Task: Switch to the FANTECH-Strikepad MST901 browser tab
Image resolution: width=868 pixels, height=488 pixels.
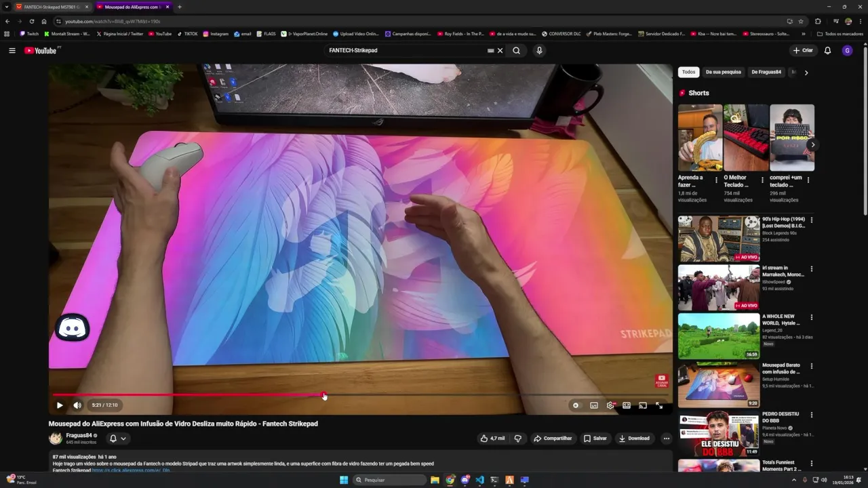Action: tap(52, 7)
